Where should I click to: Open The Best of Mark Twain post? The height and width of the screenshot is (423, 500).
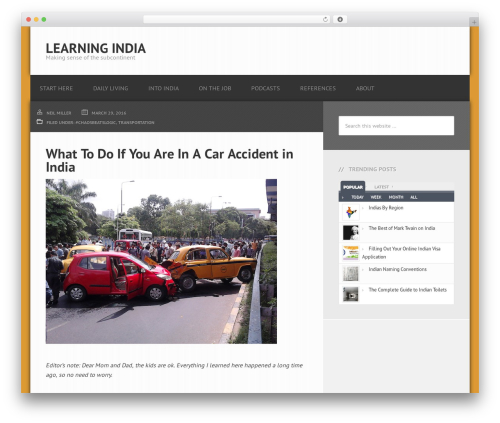(402, 228)
